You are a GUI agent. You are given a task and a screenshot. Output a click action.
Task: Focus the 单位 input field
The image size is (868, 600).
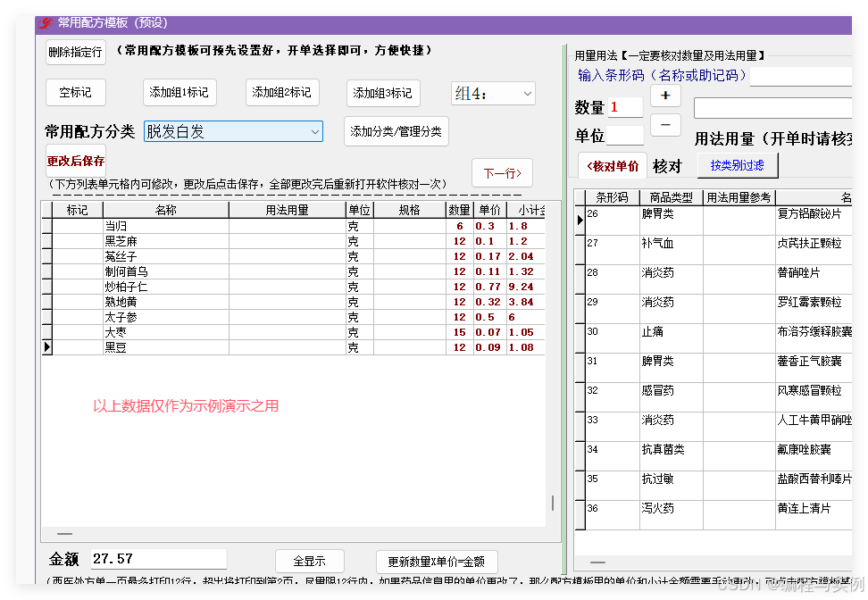point(625,136)
